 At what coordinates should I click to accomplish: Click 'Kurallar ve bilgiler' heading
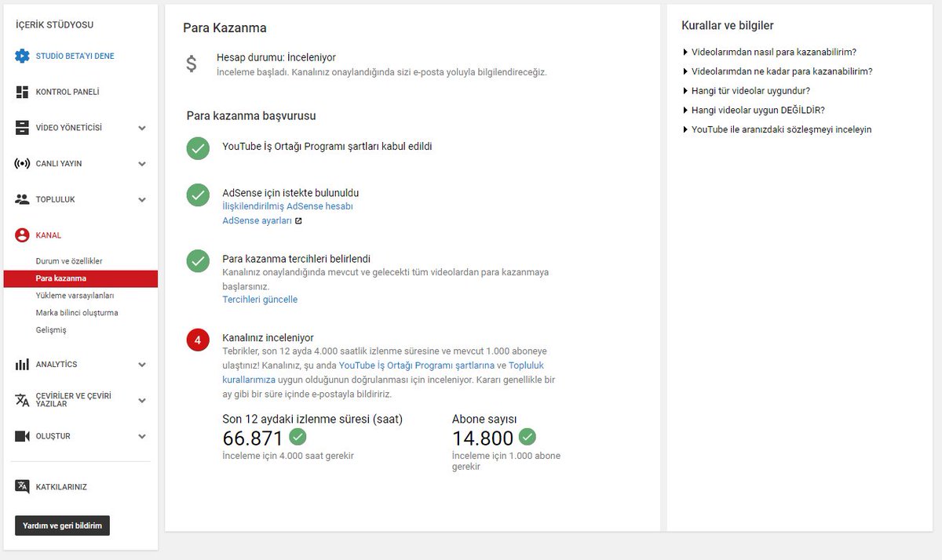tap(728, 26)
